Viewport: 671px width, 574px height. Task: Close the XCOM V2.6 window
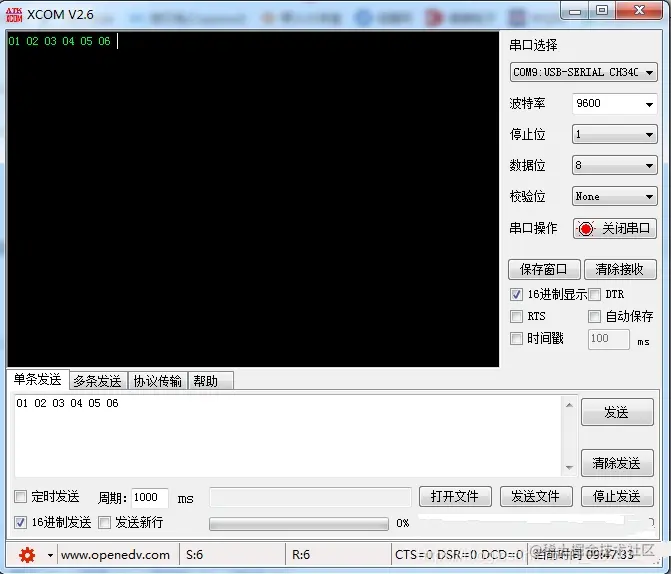pyautogui.click(x=639, y=11)
